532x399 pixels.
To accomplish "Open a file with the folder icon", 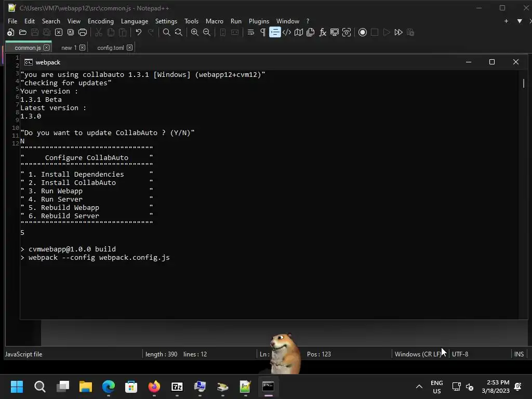I will [23, 32].
